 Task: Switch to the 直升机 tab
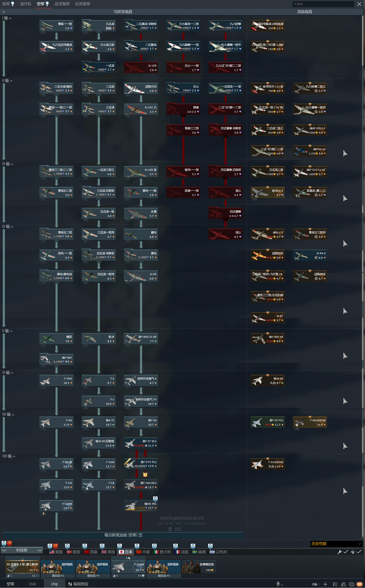pyautogui.click(x=26, y=4)
